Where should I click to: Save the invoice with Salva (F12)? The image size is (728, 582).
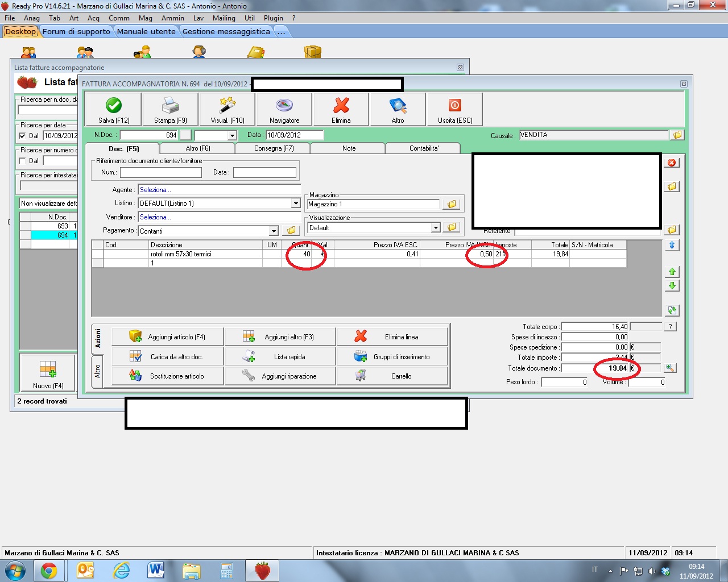pyautogui.click(x=114, y=109)
